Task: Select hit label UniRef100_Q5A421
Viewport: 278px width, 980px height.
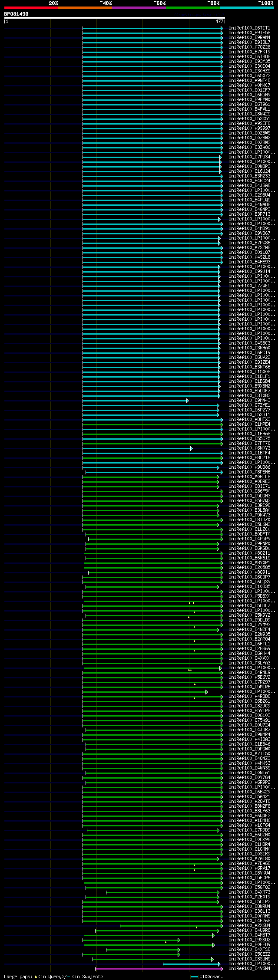Action: pyautogui.click(x=249, y=796)
